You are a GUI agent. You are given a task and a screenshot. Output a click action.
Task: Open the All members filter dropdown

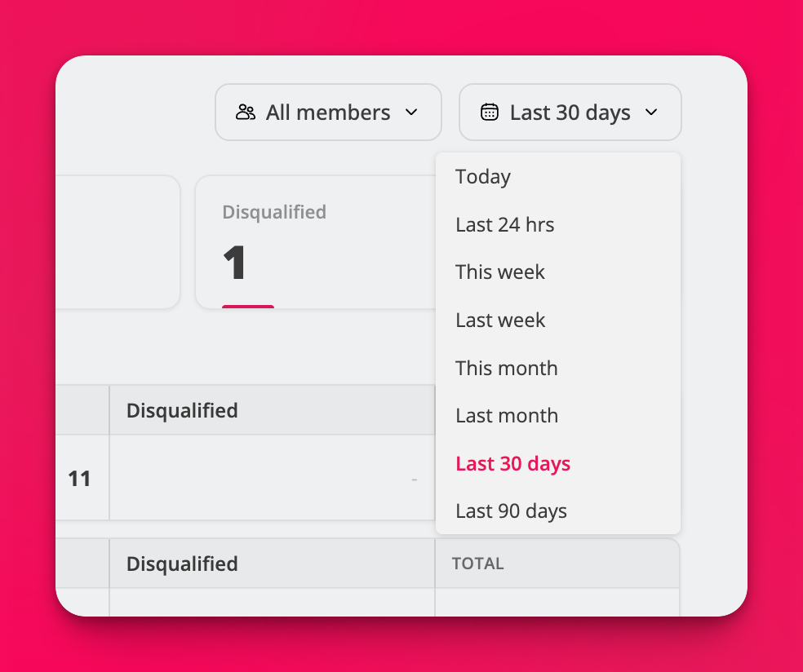pyautogui.click(x=328, y=113)
